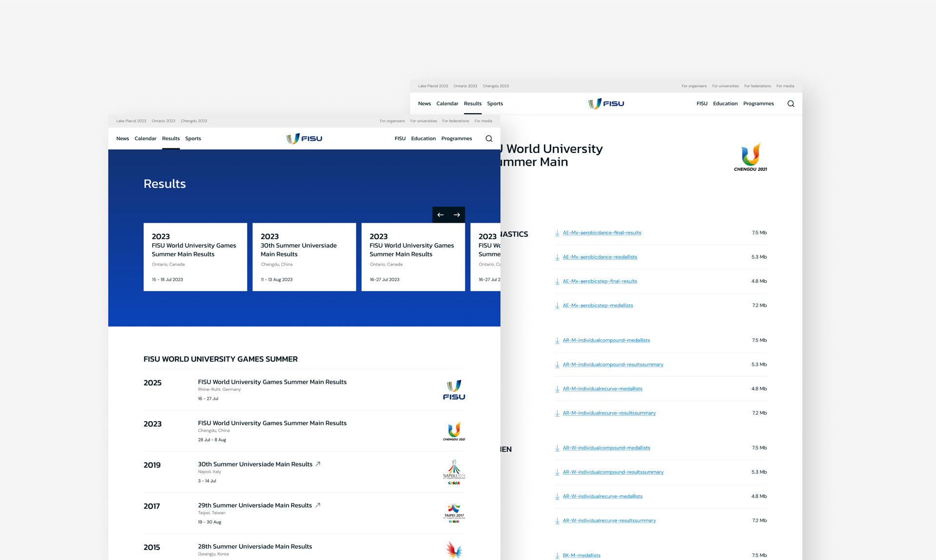This screenshot has height=560, width=936.
Task: Open AR-W-individualcompound-resultssummary link
Action: pyautogui.click(x=613, y=472)
